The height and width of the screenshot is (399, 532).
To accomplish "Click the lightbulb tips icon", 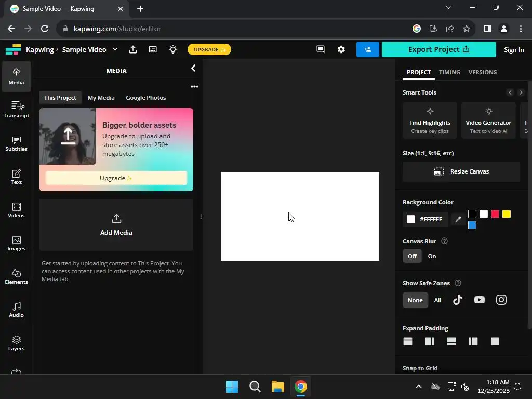I will [173, 49].
